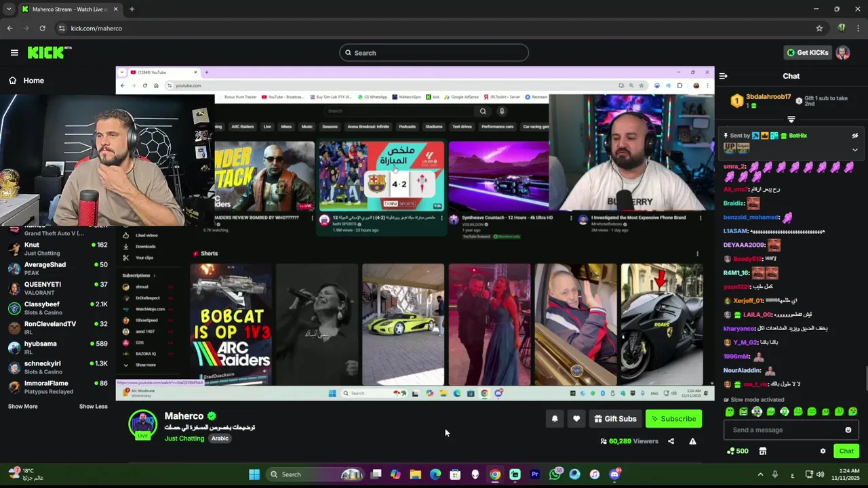Image resolution: width=868 pixels, height=488 pixels.
Task: Go to Home in Kick sidebar
Action: (x=26, y=81)
